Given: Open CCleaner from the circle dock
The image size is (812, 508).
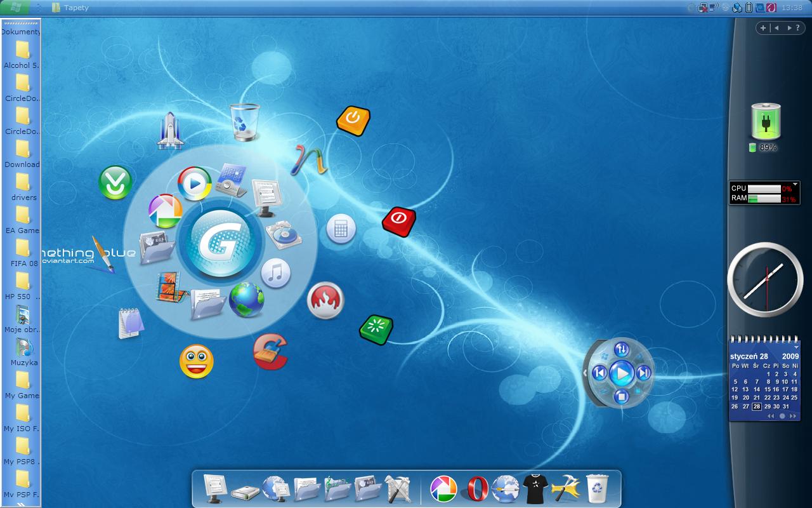Looking at the screenshot, I should [x=271, y=352].
